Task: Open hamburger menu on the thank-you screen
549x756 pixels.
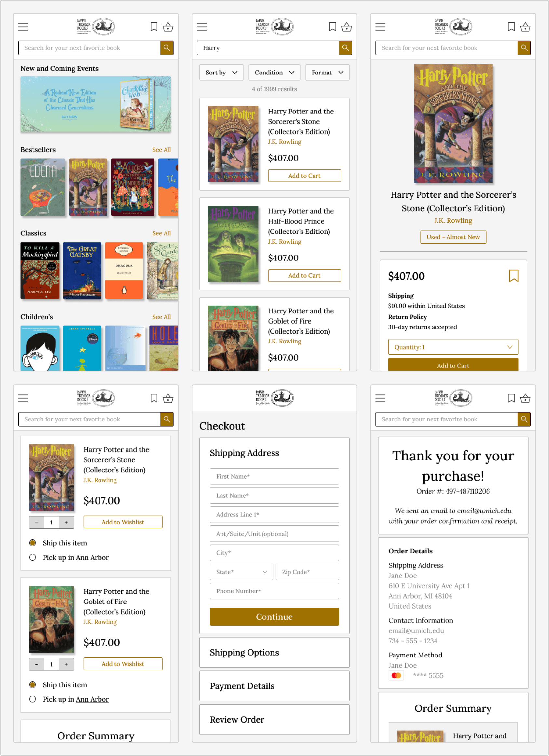Action: tap(380, 398)
